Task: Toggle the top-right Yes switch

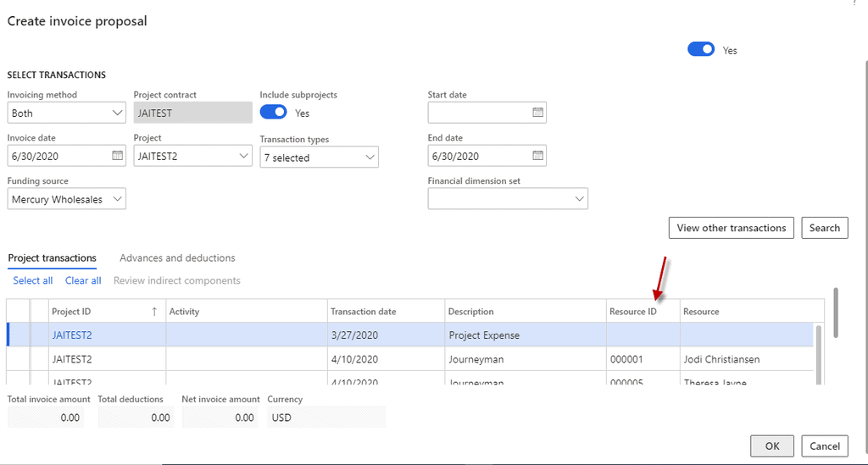Action: [x=701, y=49]
